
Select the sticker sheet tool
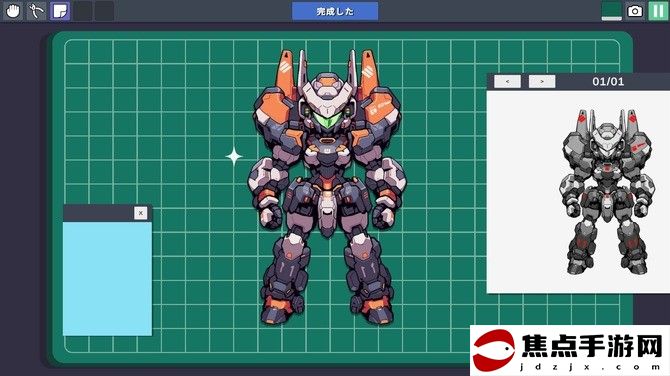point(60,11)
